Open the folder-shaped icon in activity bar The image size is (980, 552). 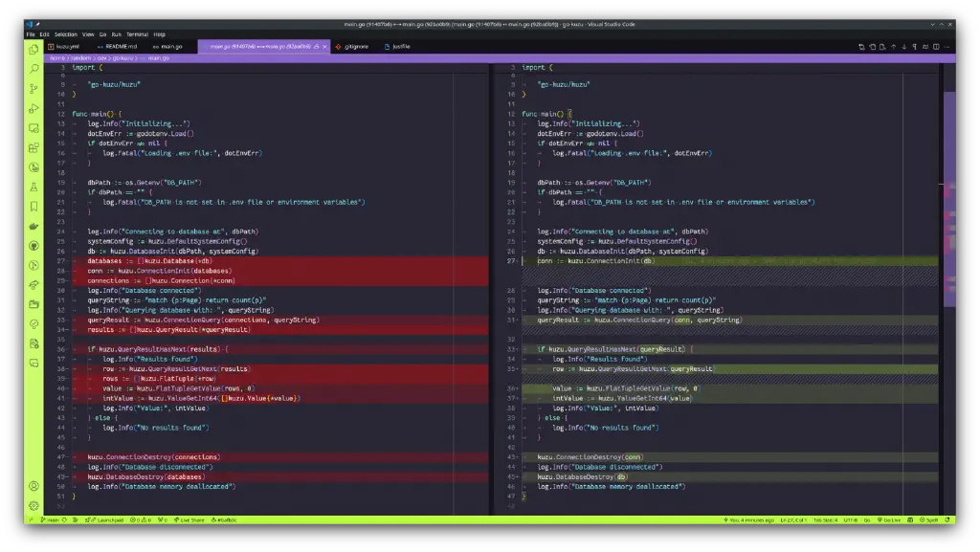pyautogui.click(x=33, y=304)
